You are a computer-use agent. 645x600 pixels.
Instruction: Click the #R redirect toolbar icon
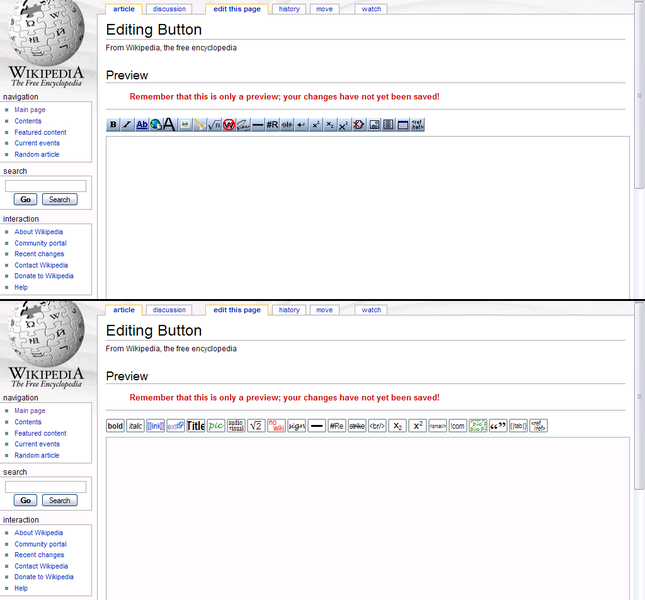coord(272,125)
